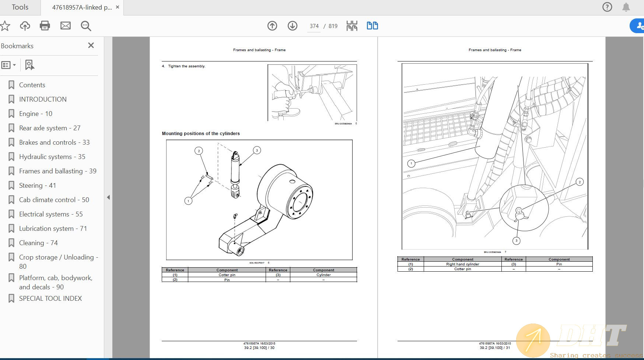The height and width of the screenshot is (360, 644).
Task: Open Frames and ballasting - 39 bookmark
Action: 58,171
